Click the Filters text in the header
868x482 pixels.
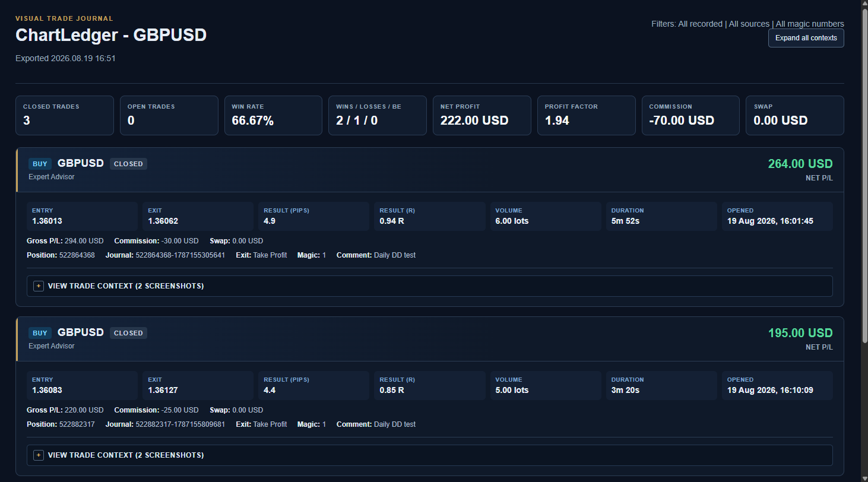(747, 24)
